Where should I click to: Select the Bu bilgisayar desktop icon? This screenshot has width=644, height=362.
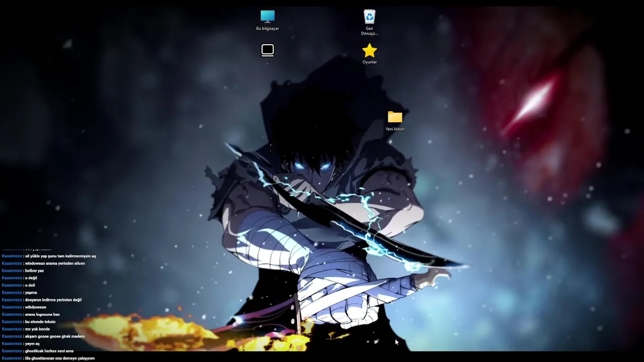click(267, 21)
